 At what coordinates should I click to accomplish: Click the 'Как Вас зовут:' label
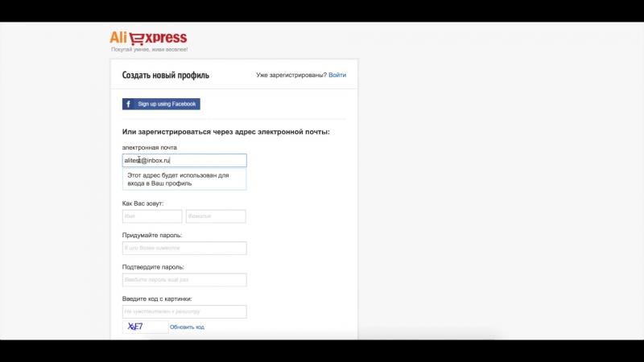[x=143, y=204]
